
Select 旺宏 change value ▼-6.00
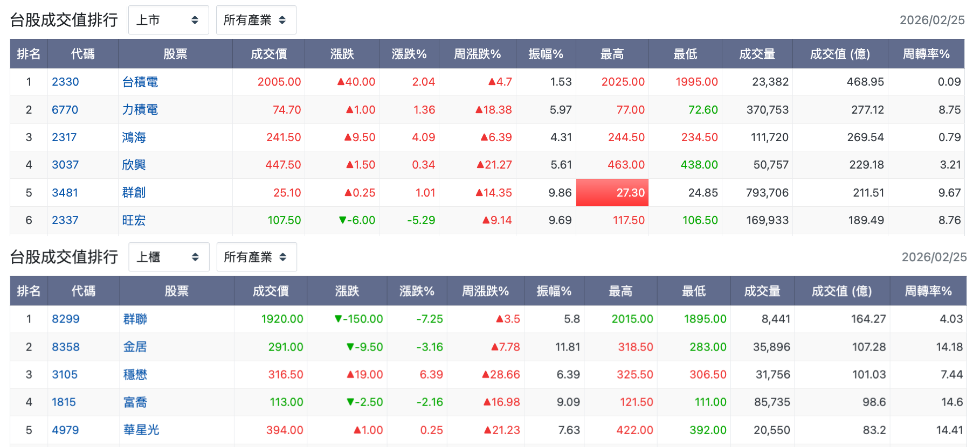click(x=357, y=220)
